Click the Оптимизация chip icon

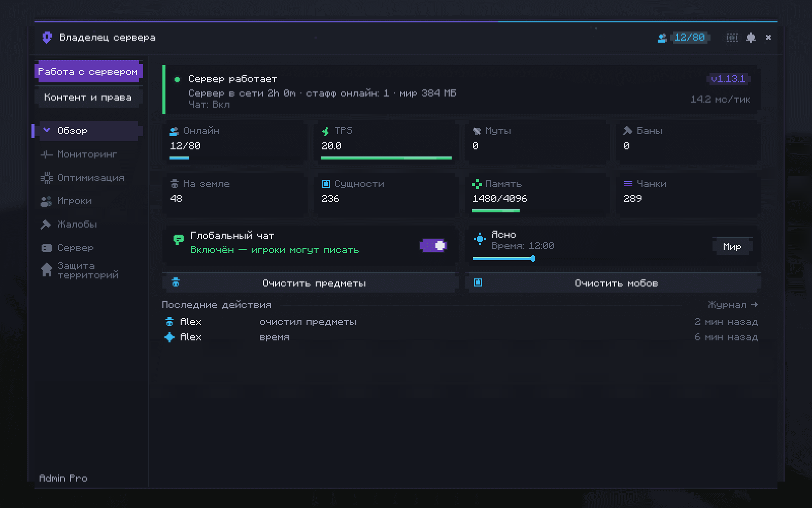pyautogui.click(x=46, y=178)
